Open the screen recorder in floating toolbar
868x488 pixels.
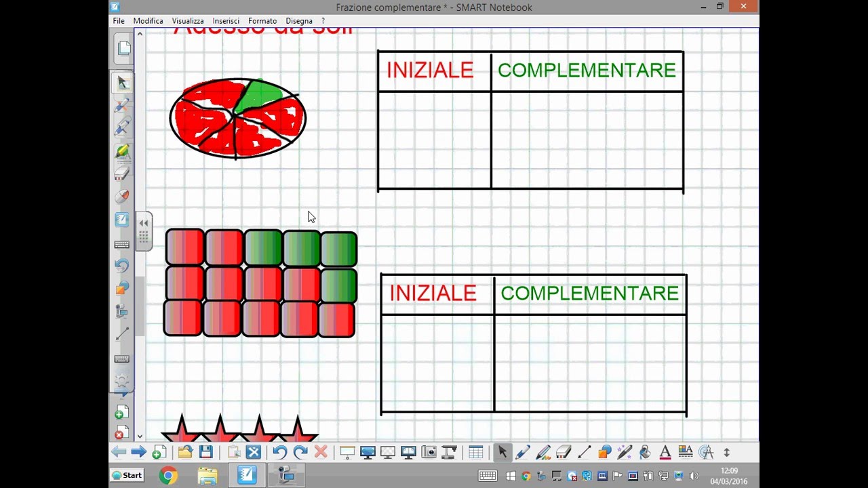pyautogui.click(x=122, y=311)
